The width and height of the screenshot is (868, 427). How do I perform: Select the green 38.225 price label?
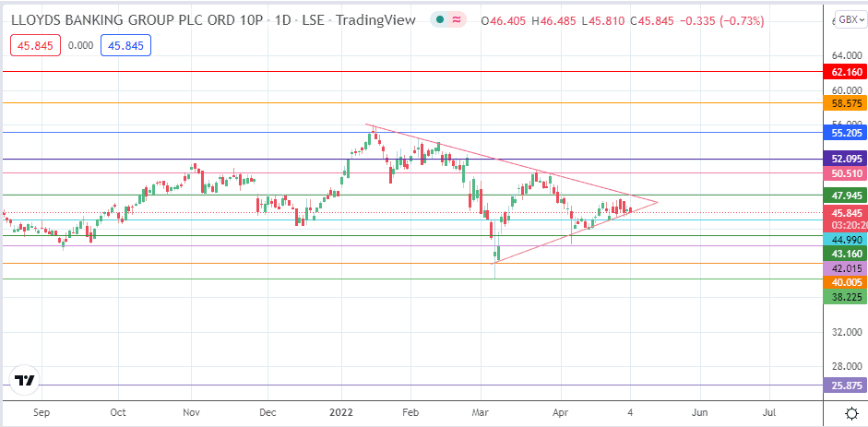pyautogui.click(x=846, y=296)
